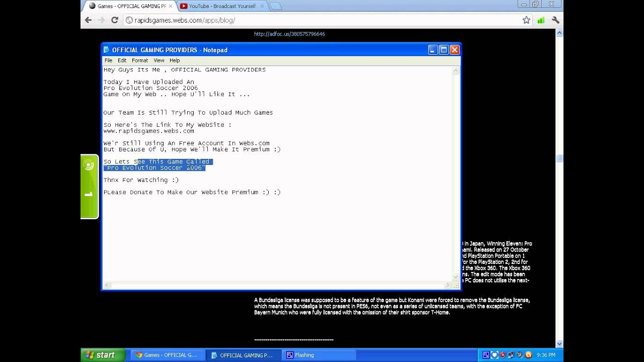Viewport: 644px width, 362px height.
Task: Open Notepad's Edit menu
Action: [x=122, y=60]
